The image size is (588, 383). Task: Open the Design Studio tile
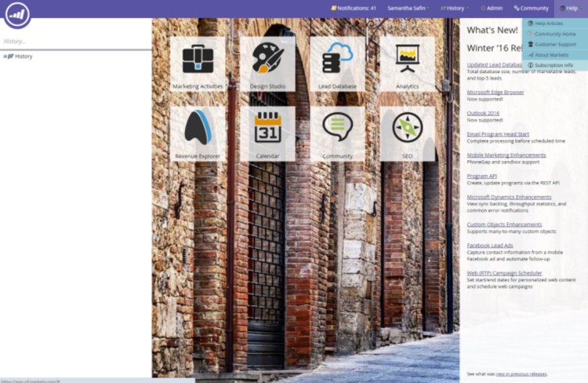[268, 64]
